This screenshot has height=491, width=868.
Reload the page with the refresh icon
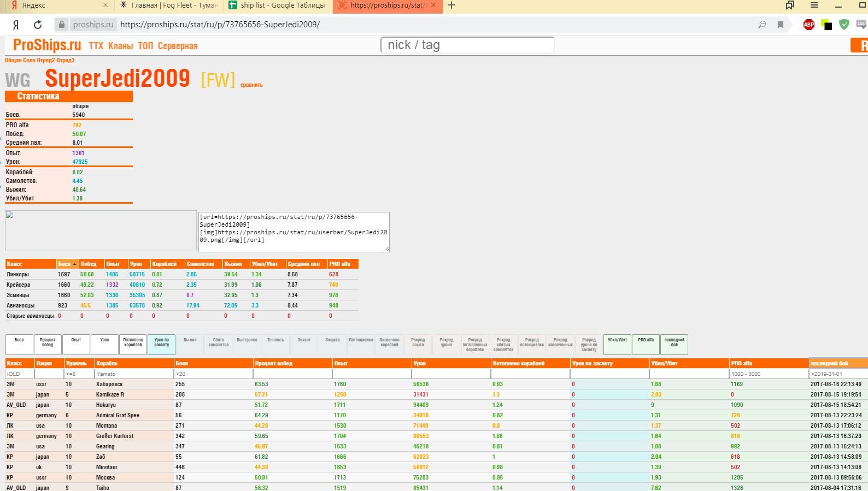(38, 25)
